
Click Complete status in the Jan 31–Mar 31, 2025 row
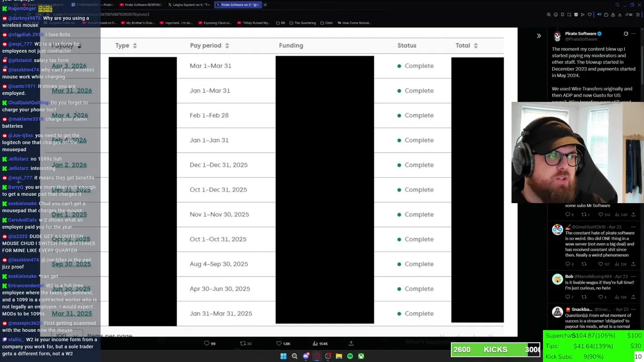(x=415, y=313)
